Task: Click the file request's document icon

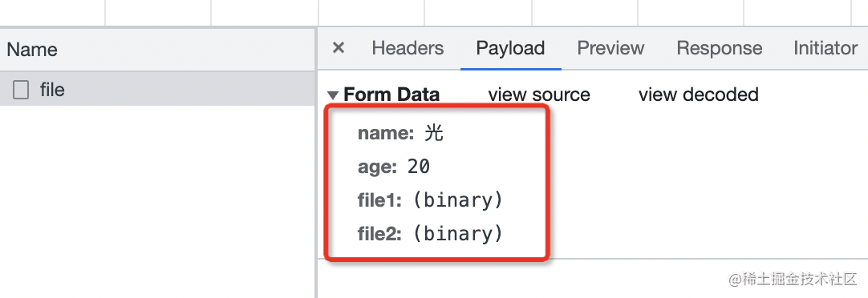Action: [x=21, y=90]
